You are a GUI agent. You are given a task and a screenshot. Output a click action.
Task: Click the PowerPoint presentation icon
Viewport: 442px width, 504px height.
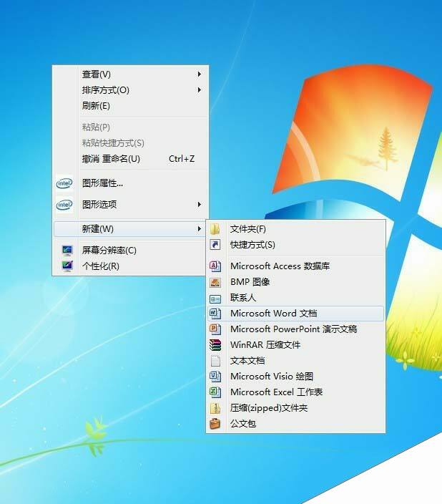(215, 329)
